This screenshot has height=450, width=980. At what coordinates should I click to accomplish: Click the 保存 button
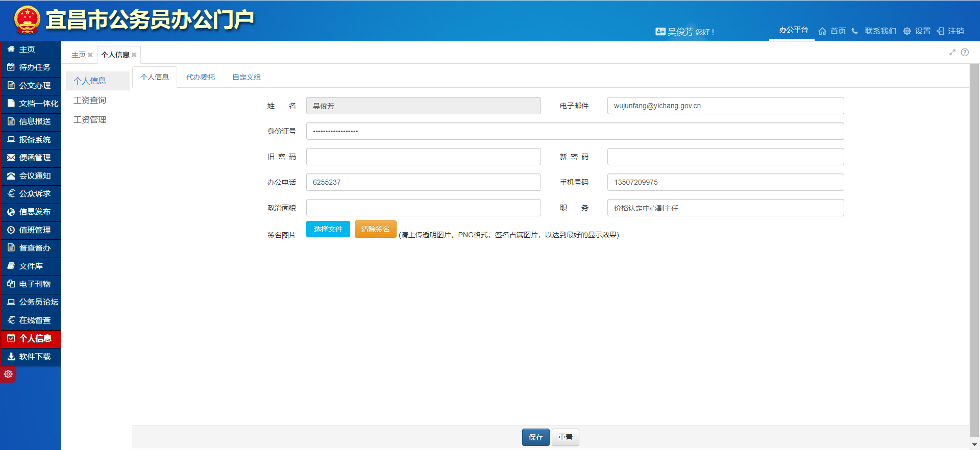535,437
